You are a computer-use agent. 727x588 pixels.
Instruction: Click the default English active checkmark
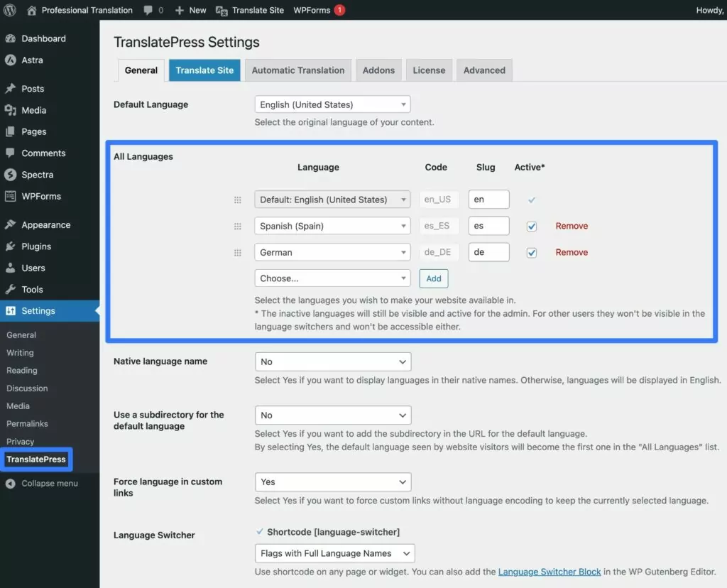(531, 200)
